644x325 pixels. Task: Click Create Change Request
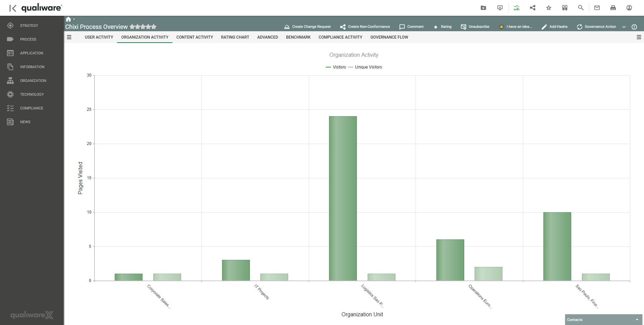tap(307, 27)
